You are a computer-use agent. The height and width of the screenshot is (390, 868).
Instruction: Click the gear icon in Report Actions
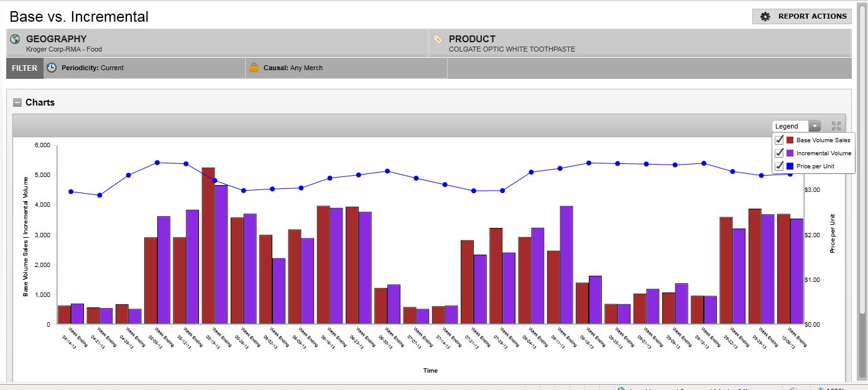[x=765, y=17]
